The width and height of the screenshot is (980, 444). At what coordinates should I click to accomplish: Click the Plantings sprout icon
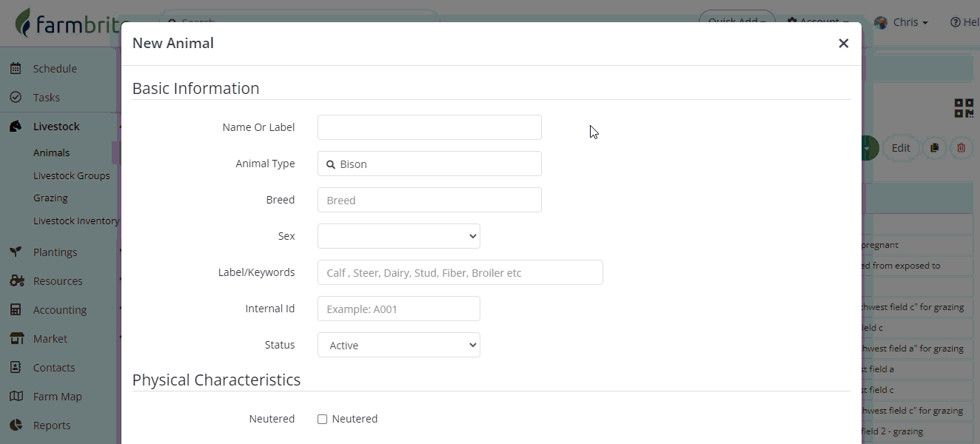[16, 252]
